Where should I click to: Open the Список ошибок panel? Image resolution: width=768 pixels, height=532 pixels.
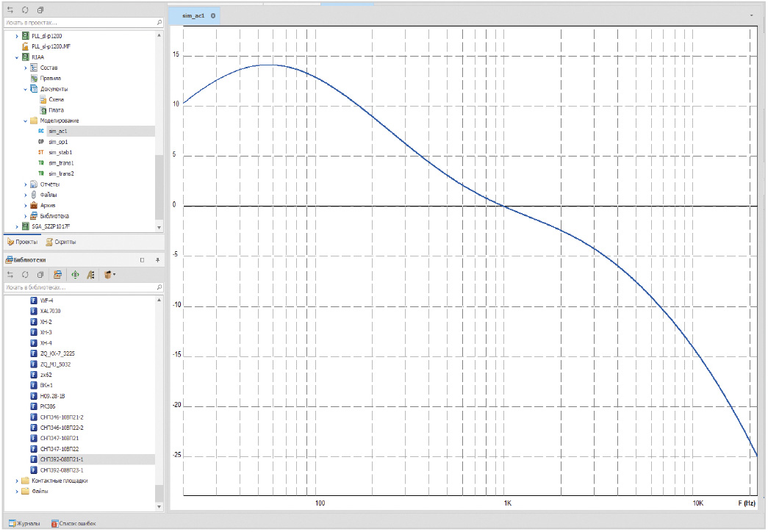[73, 523]
